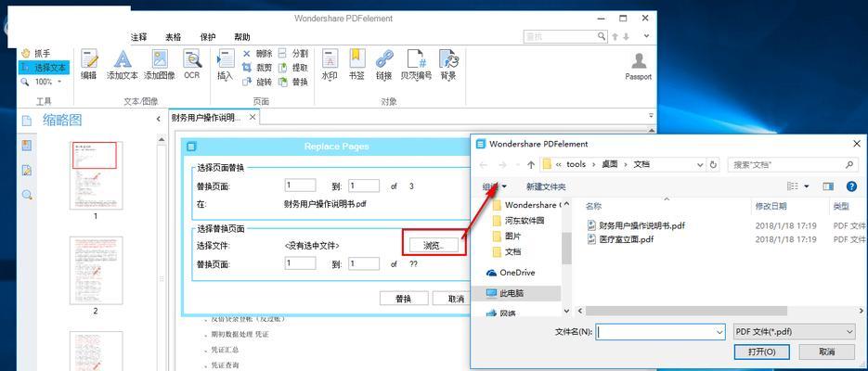
Task: Open the 贝茨编号 Bates numbering tool
Action: pyautogui.click(x=416, y=65)
